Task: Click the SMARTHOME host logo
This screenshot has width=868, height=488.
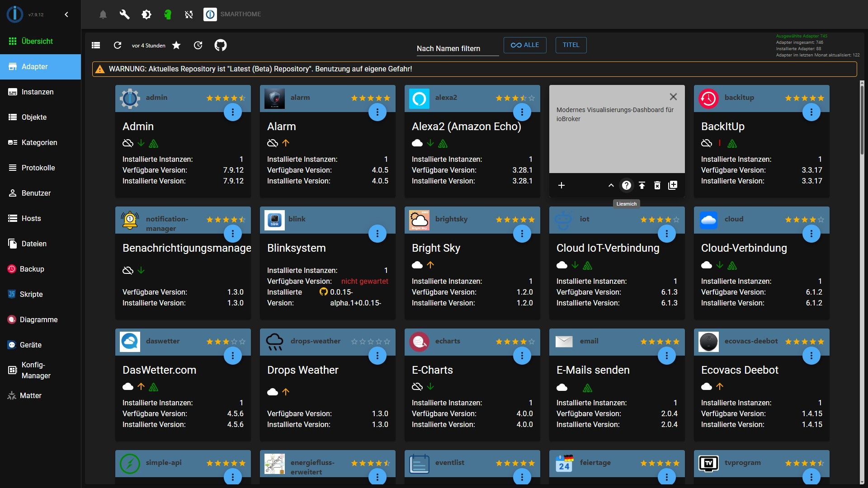Action: [x=210, y=14]
